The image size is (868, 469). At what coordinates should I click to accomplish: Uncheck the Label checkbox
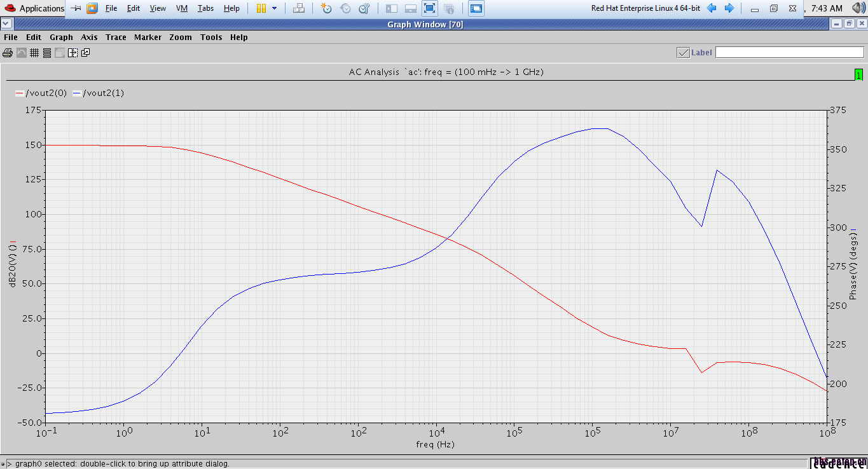[684, 53]
